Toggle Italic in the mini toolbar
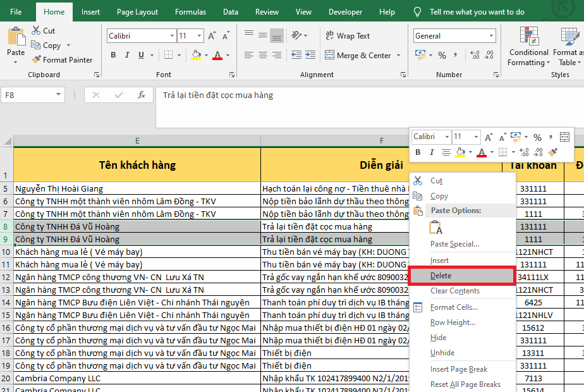Image resolution: width=584 pixels, height=392 pixels. coord(432,152)
